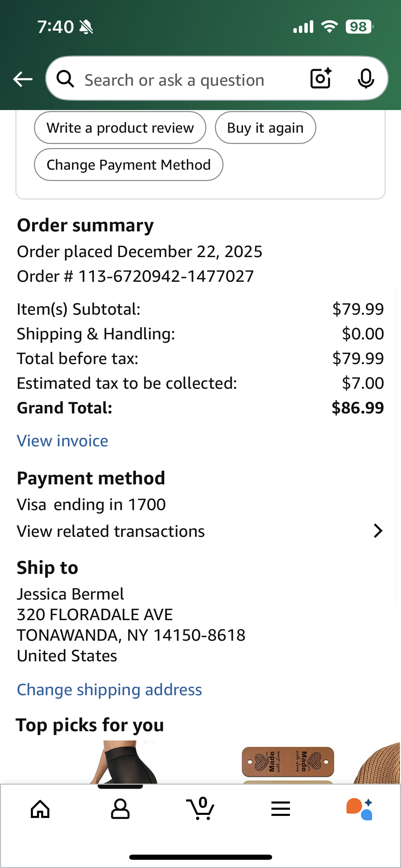
Task: Tap Write a product review button
Action: [120, 128]
